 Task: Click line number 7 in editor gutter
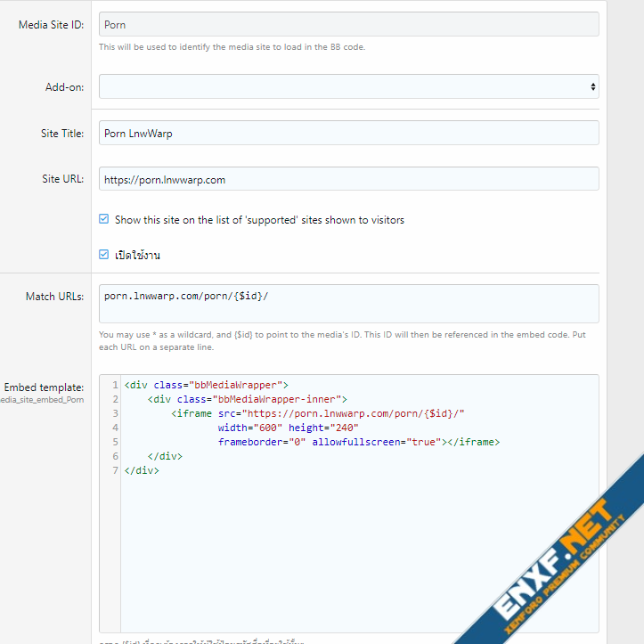pos(114,470)
